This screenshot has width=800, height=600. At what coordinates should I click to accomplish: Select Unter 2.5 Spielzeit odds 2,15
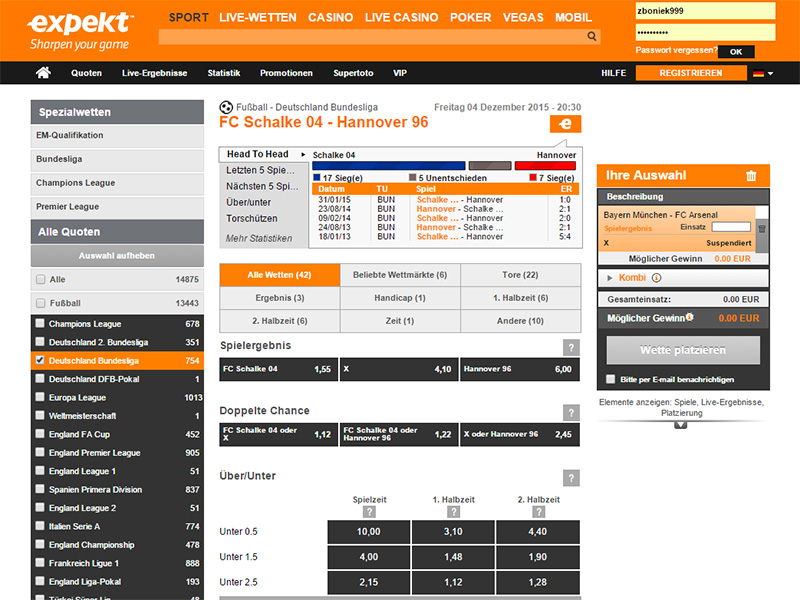(x=368, y=582)
